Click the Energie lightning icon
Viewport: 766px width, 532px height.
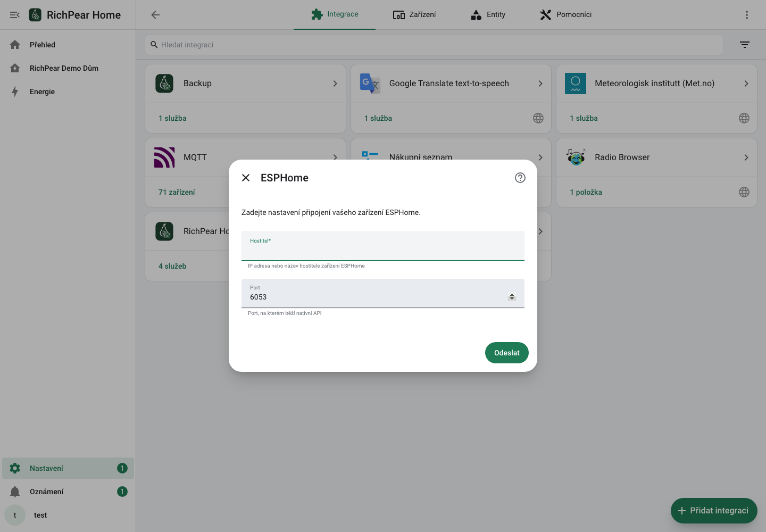[x=15, y=92]
